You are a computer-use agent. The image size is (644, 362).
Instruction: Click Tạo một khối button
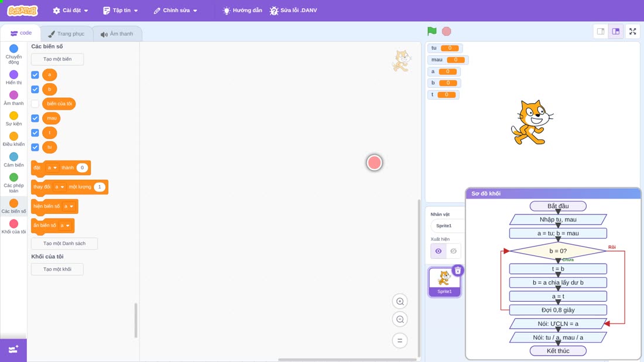pos(57,269)
